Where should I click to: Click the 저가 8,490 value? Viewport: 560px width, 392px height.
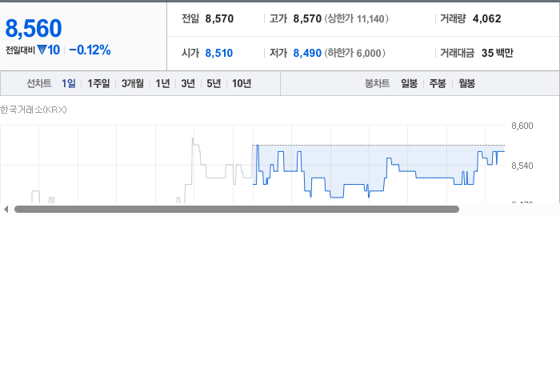pyautogui.click(x=307, y=53)
